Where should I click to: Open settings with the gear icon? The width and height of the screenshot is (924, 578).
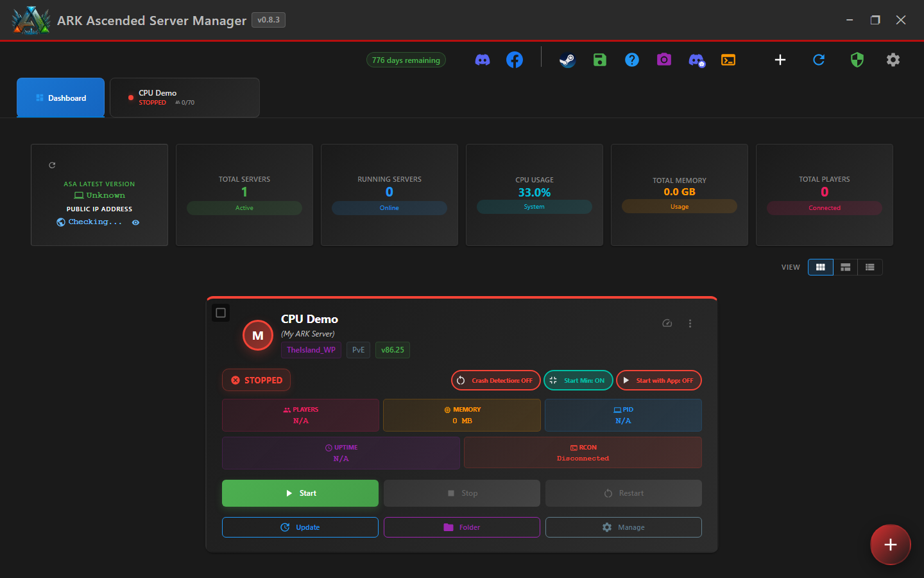click(x=893, y=60)
